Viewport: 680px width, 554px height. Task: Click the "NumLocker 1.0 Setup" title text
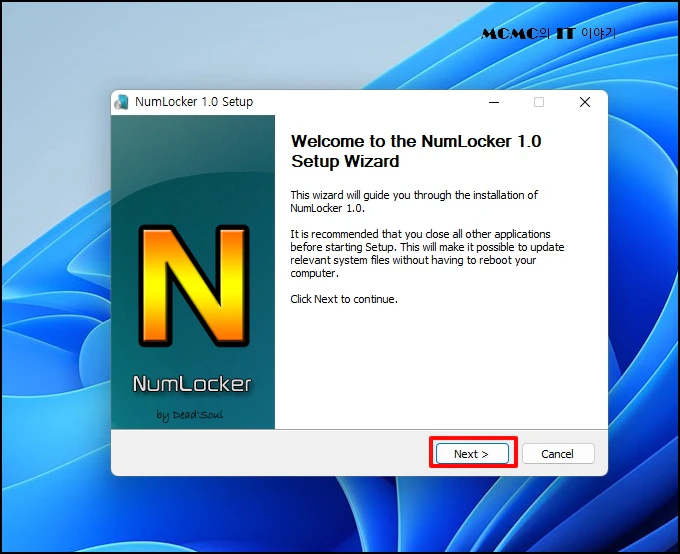point(194,102)
